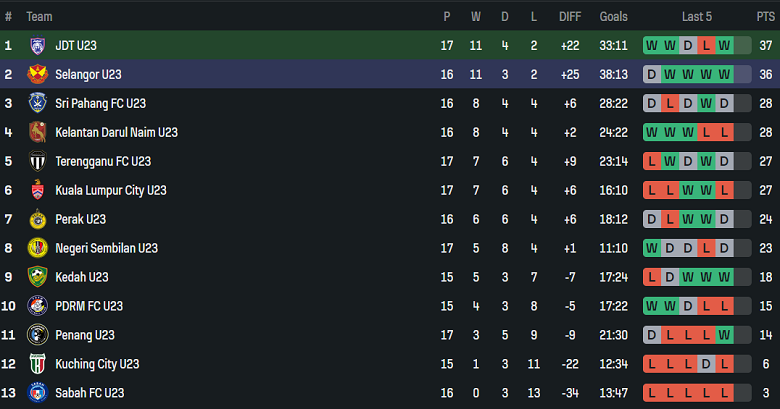
Task: Click the Kedah U23 team logo
Action: click(38, 277)
